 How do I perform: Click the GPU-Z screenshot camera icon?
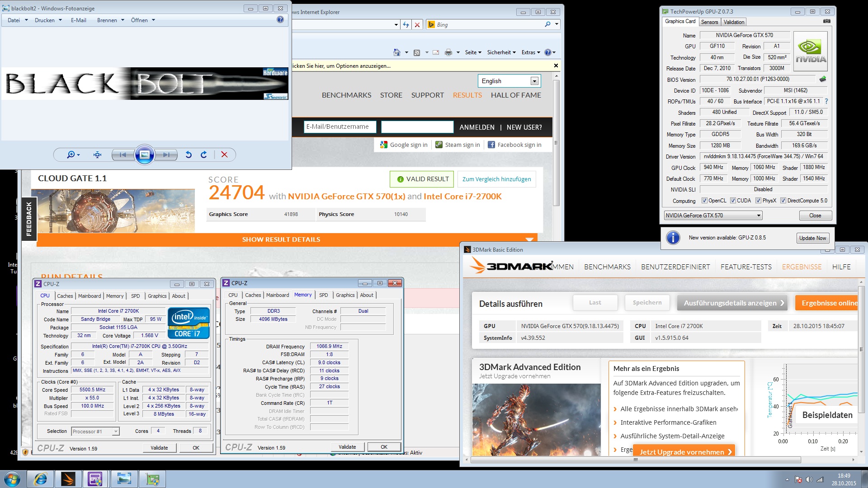pyautogui.click(x=826, y=21)
